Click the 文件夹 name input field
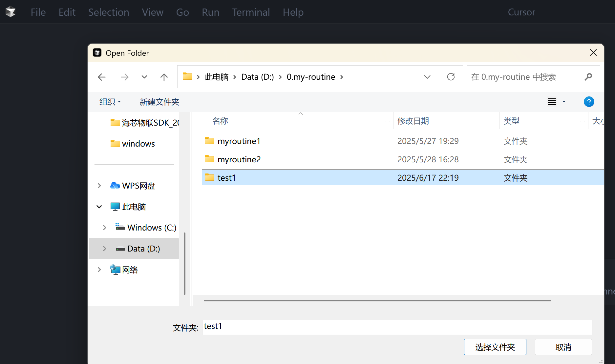The height and width of the screenshot is (364, 615). pyautogui.click(x=397, y=327)
